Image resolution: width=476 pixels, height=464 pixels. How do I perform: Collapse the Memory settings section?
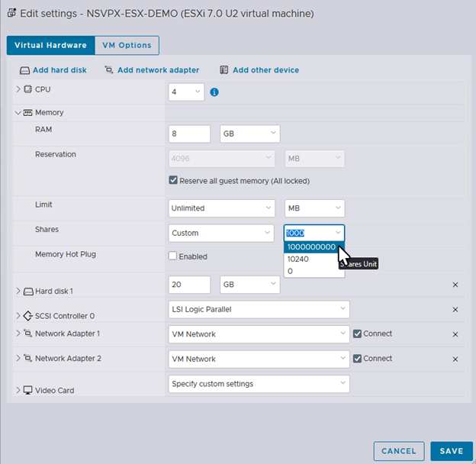coord(18,113)
